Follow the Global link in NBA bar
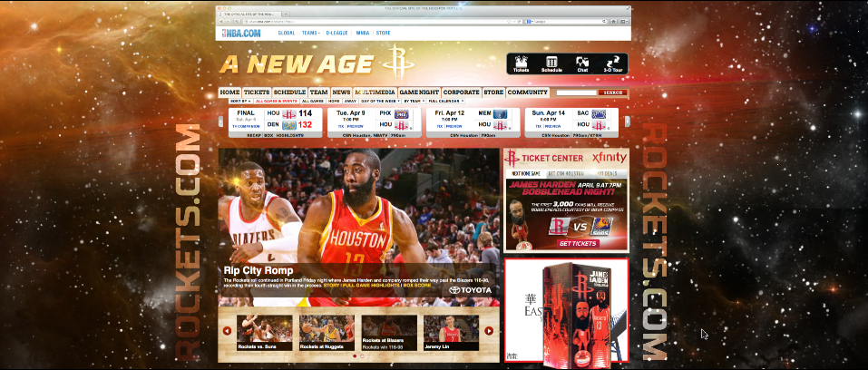Screen dimensions: 868x370 point(287,34)
